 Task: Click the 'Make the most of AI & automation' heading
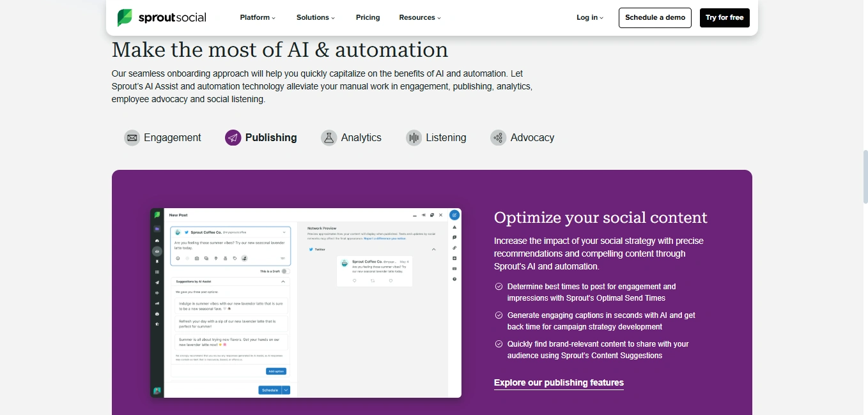(x=280, y=50)
